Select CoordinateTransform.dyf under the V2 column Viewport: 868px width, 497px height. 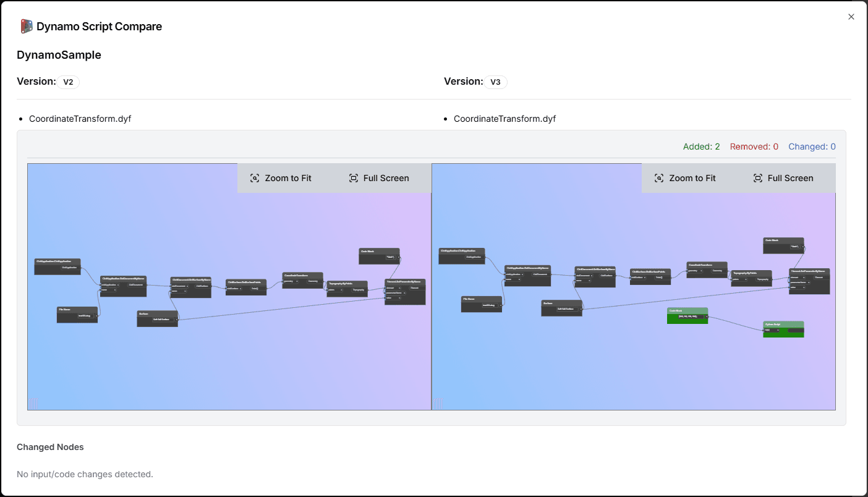(x=80, y=118)
